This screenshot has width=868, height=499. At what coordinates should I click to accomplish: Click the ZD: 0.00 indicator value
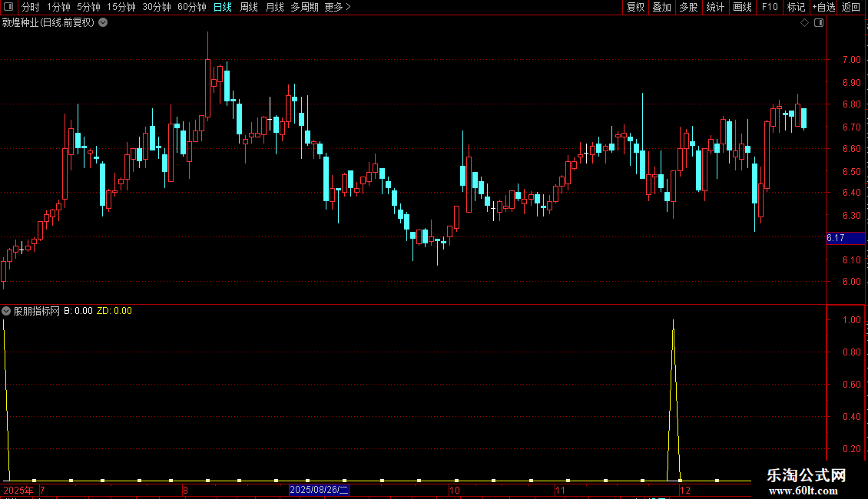(114, 311)
